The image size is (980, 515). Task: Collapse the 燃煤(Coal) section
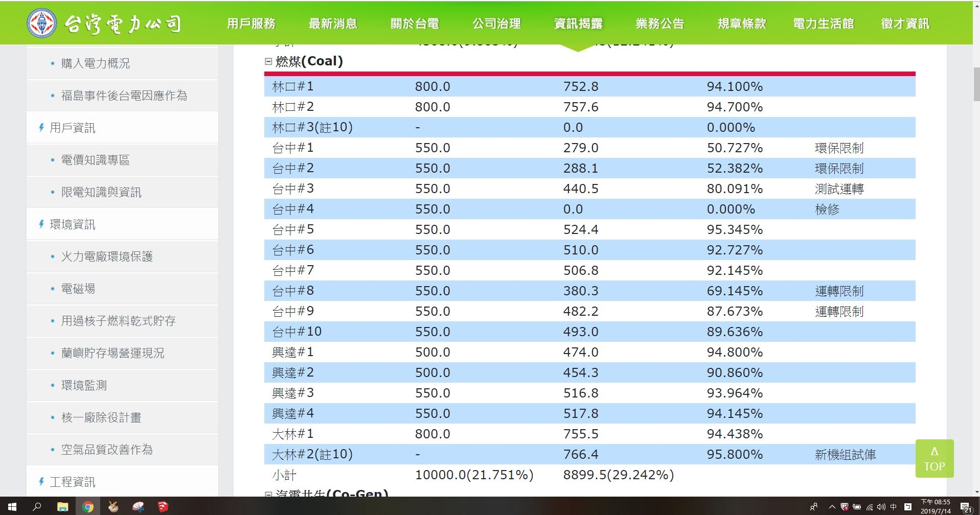point(268,61)
